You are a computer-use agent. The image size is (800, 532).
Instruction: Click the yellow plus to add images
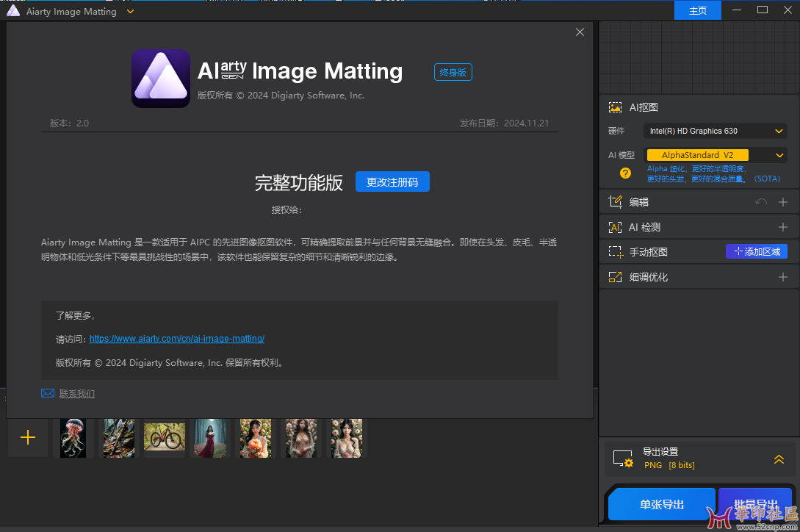point(28,438)
